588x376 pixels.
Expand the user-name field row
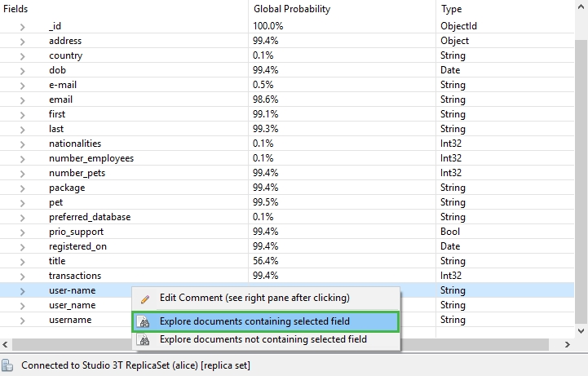point(23,291)
